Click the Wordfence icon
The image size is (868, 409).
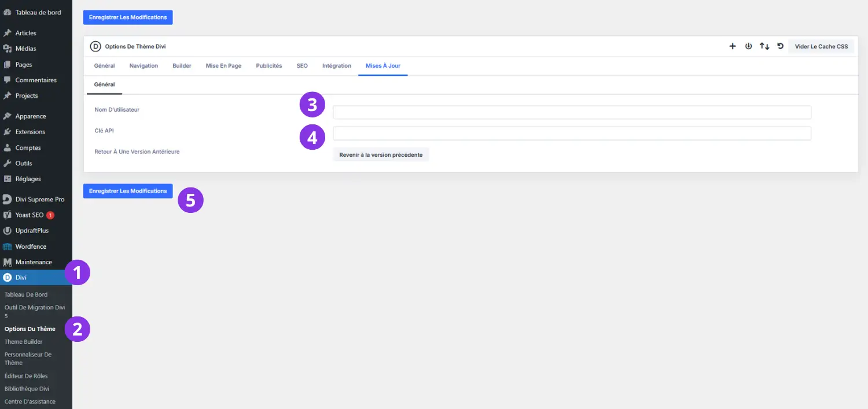(8, 246)
